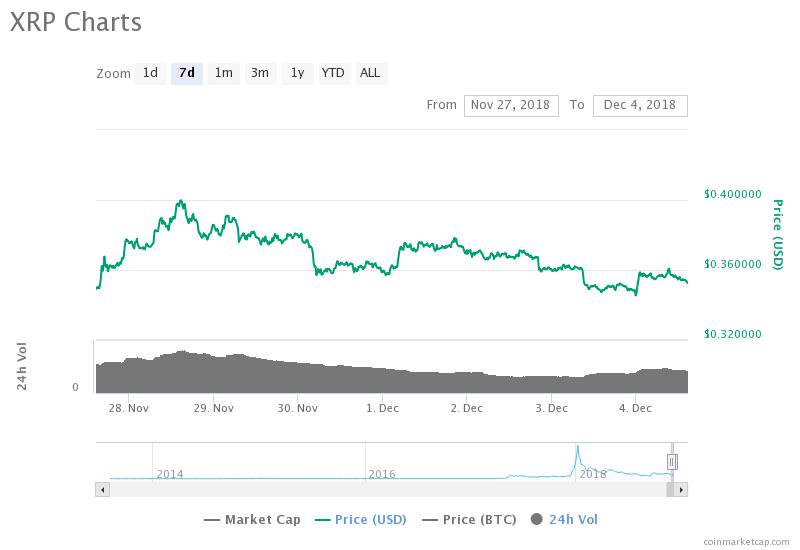Click the navigator scroll left arrow
The image size is (800, 550).
tap(102, 489)
